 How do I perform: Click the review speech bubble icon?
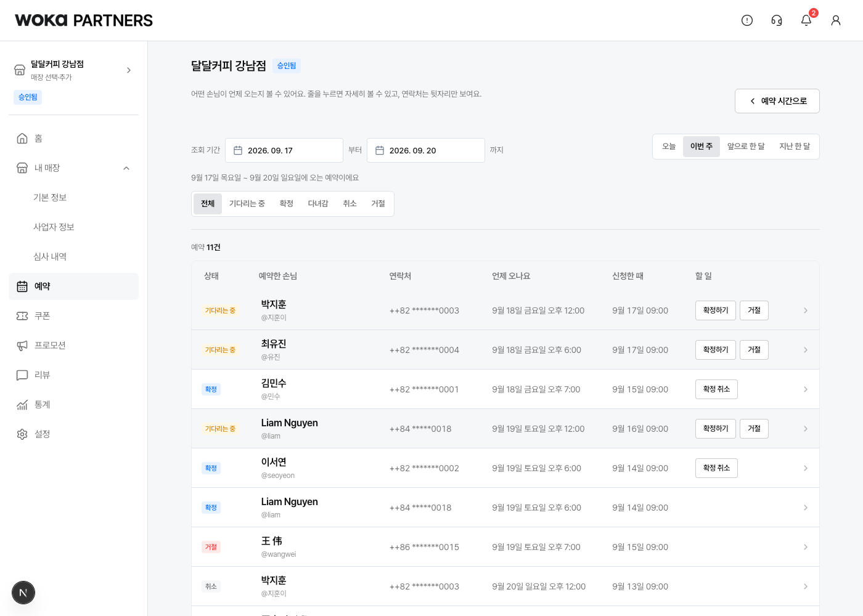click(x=22, y=375)
